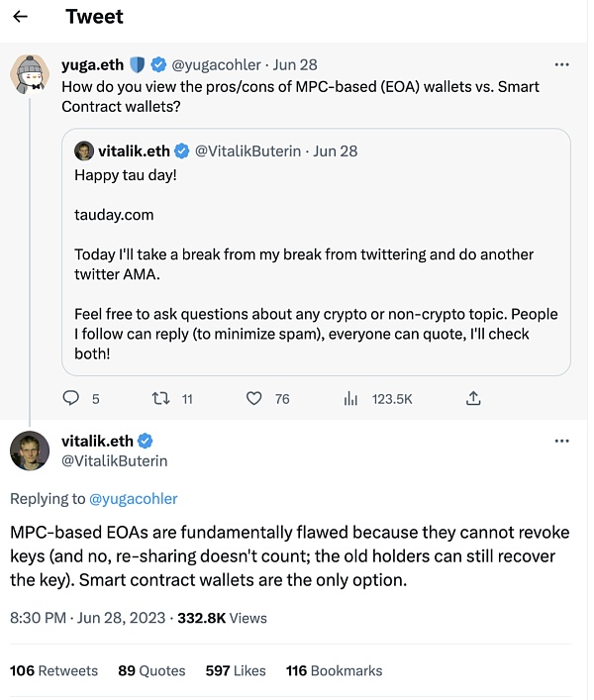Open more options on yuga.eth's tweet
Viewport: 594px width, 700px height.
[x=561, y=64]
